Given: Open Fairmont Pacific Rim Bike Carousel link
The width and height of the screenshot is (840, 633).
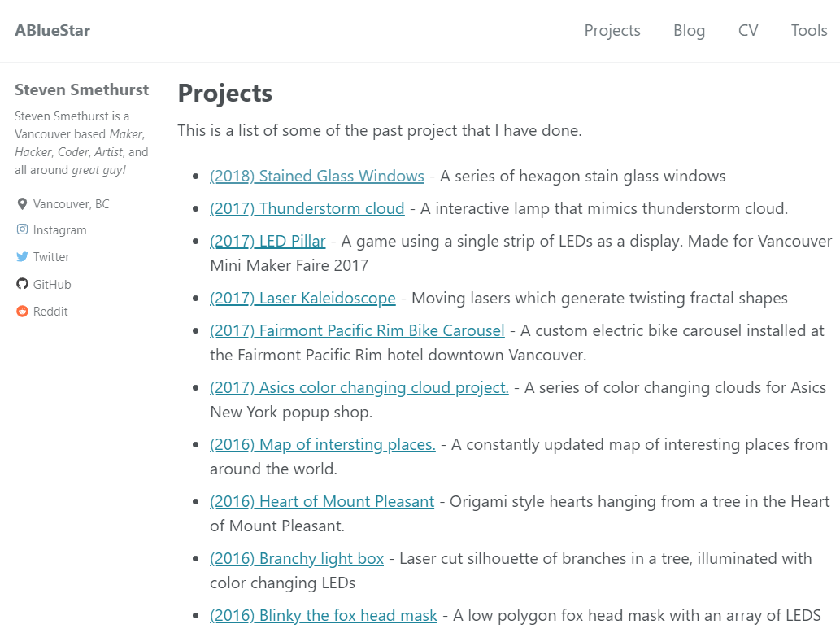Looking at the screenshot, I should point(357,331).
